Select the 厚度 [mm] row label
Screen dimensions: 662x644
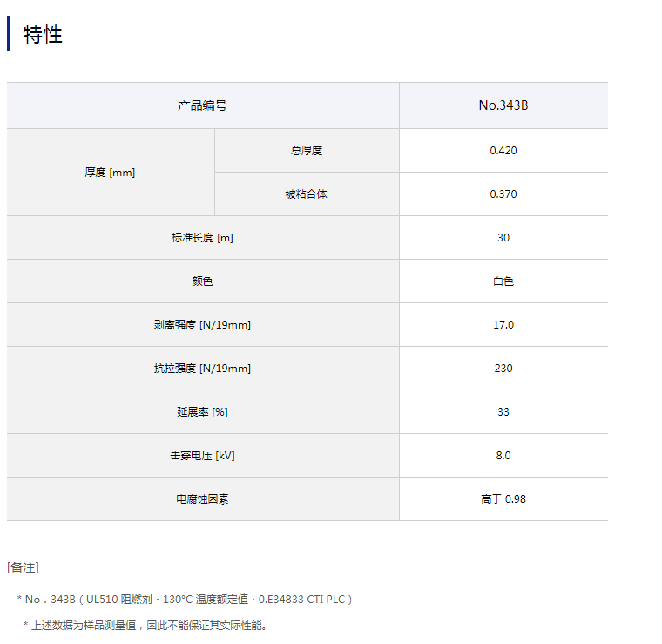[x=110, y=173]
